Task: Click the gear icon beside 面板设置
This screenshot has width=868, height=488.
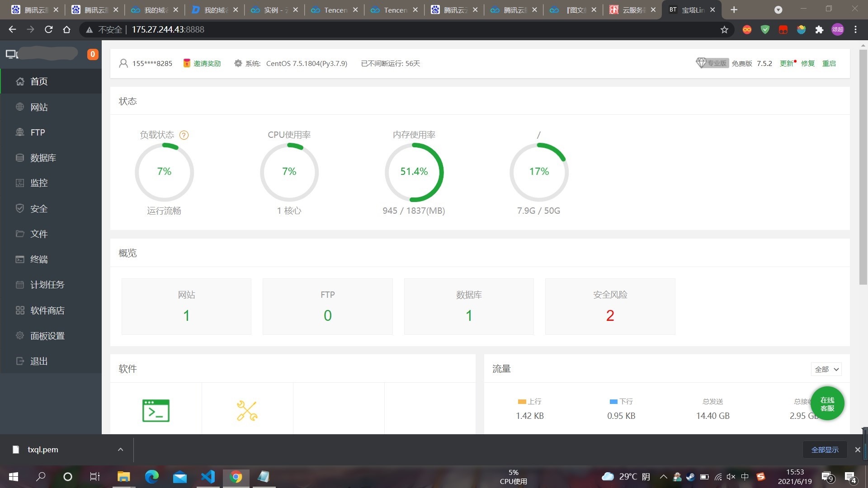Action: [20, 336]
